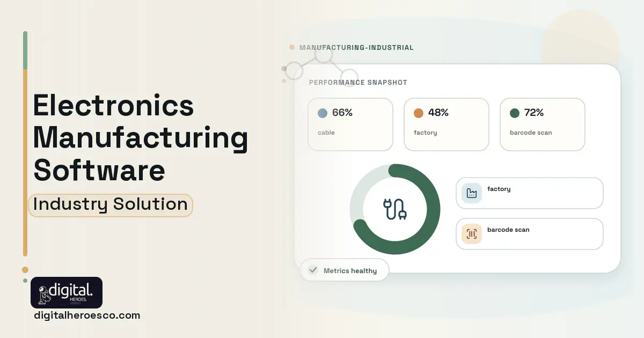Click the green donut progress ring
644x338 pixels.
tap(395, 209)
